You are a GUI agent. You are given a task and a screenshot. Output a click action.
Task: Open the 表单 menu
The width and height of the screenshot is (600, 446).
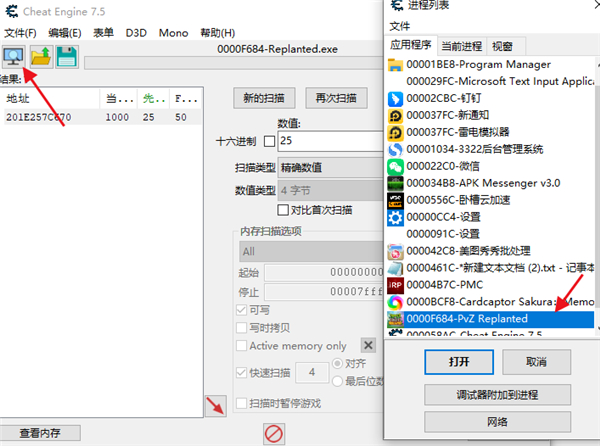(x=103, y=33)
